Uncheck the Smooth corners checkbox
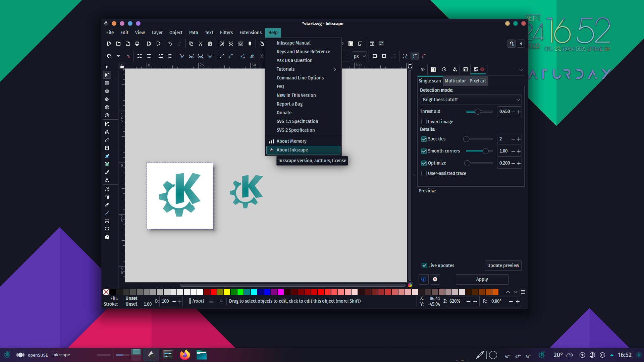This screenshot has width=644, height=362. (x=424, y=151)
